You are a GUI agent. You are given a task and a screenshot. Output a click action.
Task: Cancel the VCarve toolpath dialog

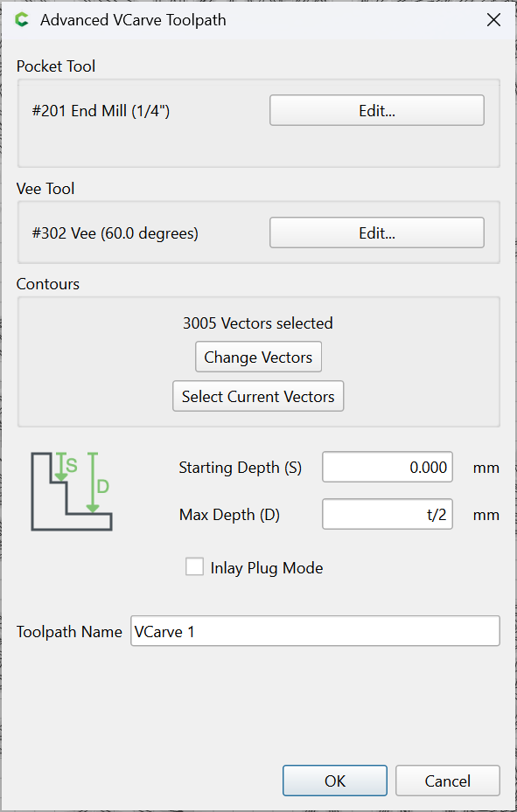pos(448,781)
